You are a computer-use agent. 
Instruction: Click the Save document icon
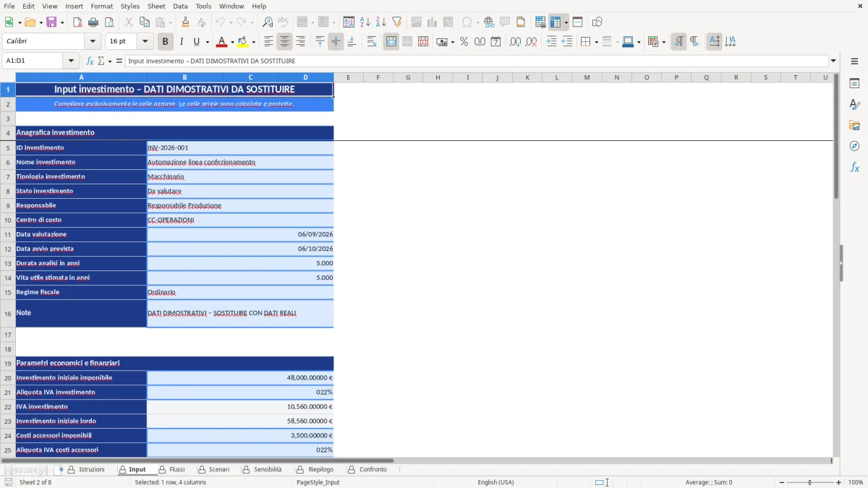51,22
